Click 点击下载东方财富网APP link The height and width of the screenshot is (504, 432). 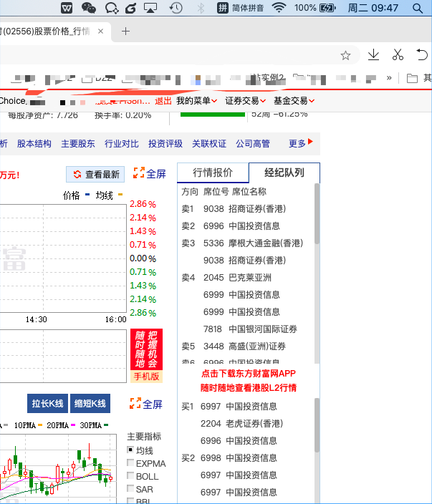(x=249, y=374)
